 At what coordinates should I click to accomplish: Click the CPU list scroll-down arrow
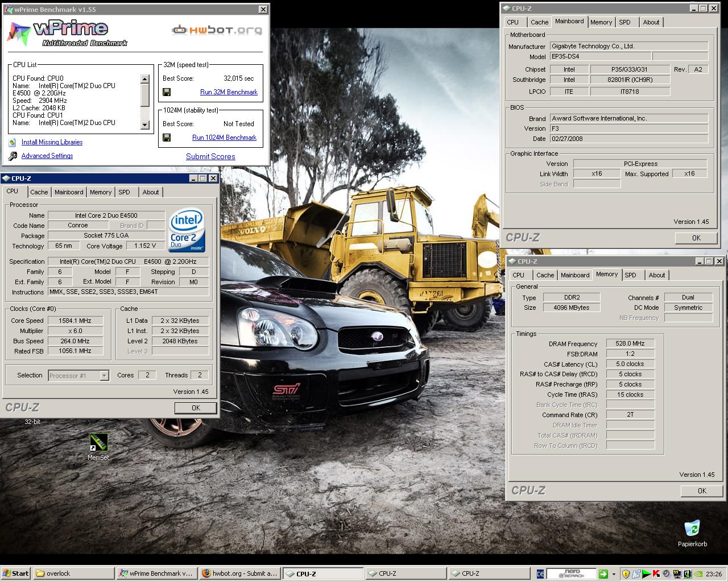click(144, 125)
